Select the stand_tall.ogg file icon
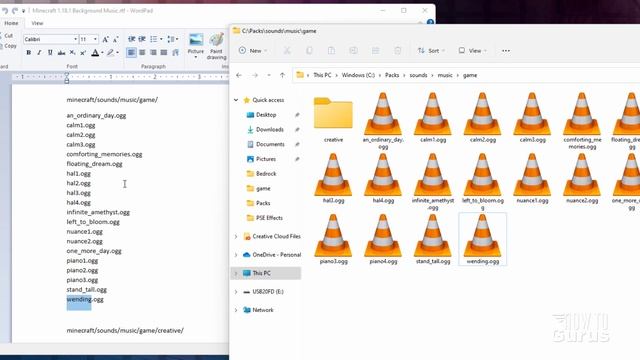This screenshot has height=360, width=640. tap(433, 236)
